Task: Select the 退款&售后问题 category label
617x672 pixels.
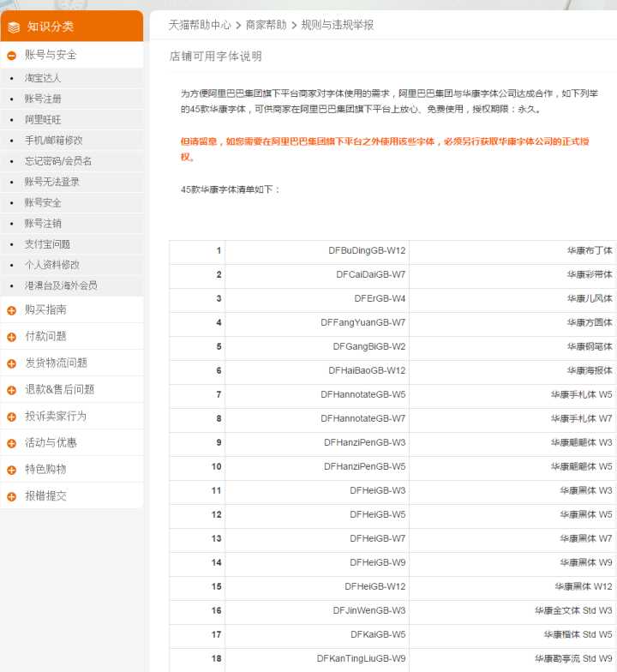Action: point(60,389)
